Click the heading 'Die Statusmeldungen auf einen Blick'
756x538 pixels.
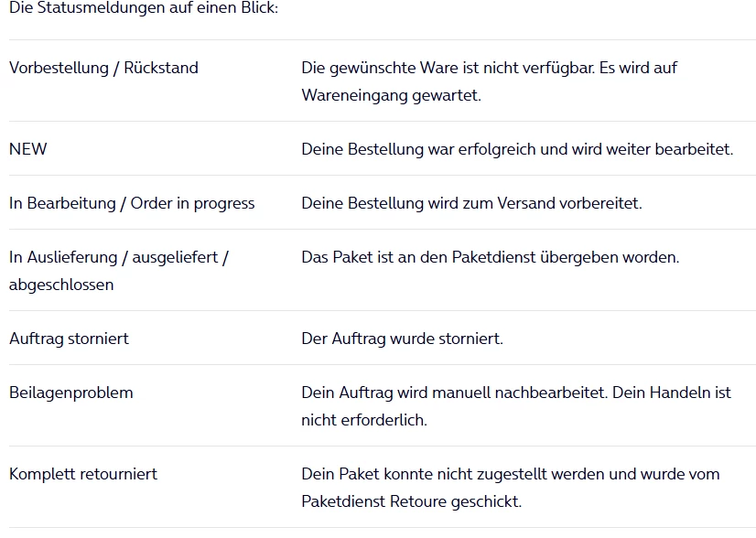tap(144, 8)
